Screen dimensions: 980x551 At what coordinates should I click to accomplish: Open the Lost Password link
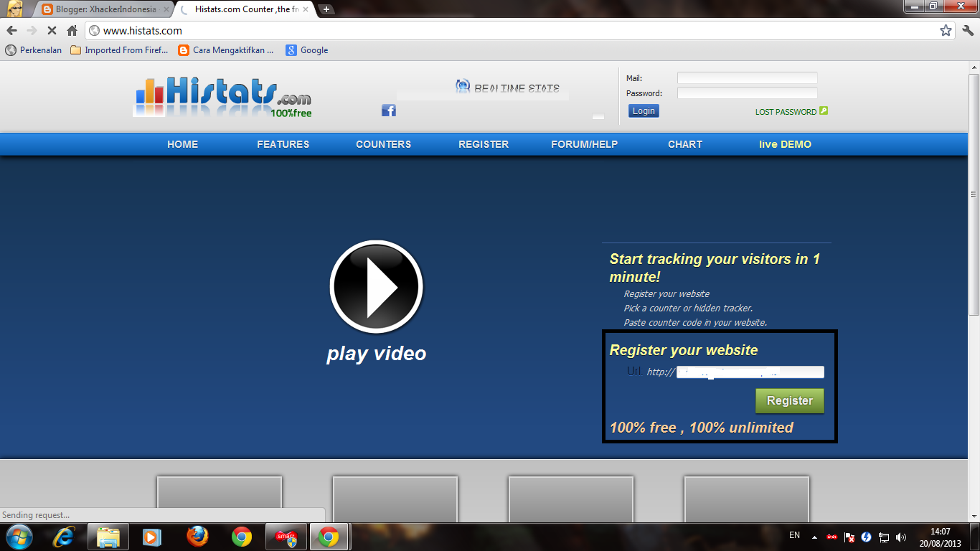click(x=786, y=112)
